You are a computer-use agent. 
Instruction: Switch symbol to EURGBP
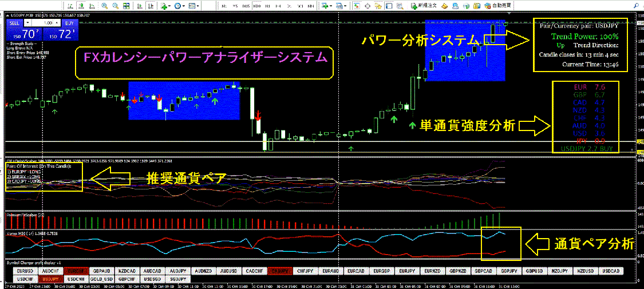381,271
